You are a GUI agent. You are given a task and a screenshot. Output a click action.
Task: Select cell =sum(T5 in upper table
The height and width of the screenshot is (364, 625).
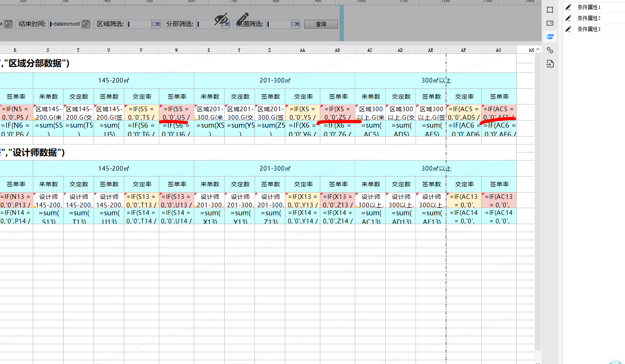coord(78,128)
